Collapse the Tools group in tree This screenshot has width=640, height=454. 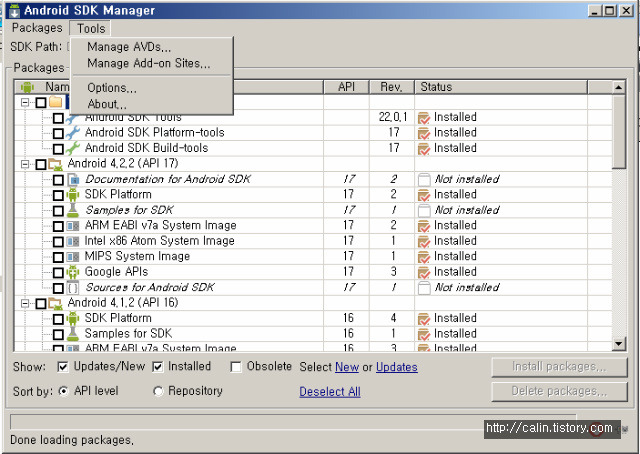(x=25, y=102)
